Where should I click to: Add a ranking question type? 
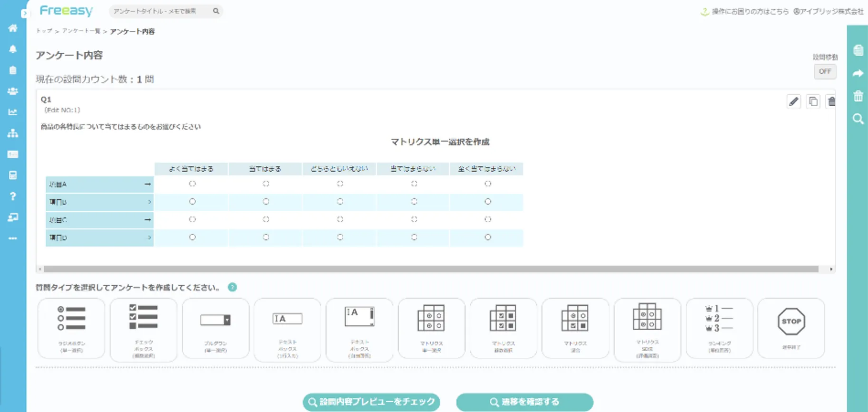tap(719, 328)
